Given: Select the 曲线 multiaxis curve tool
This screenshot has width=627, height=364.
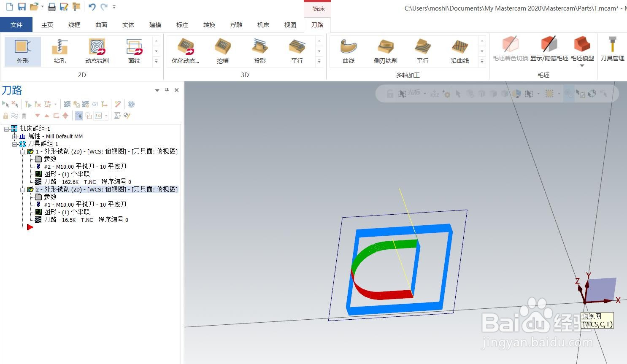Looking at the screenshot, I should (x=348, y=51).
